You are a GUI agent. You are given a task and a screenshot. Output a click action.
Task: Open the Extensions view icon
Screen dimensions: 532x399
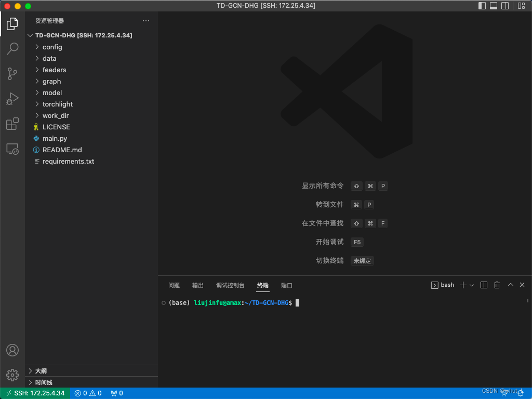12,124
